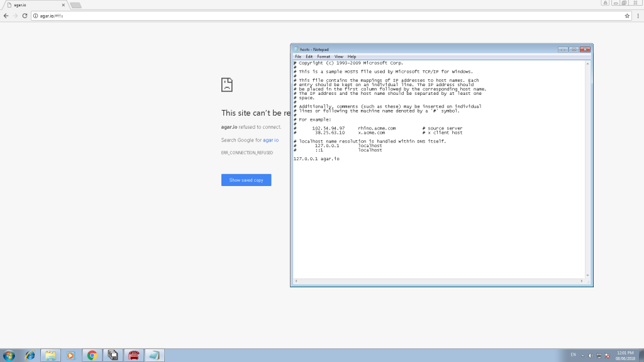Open Notepad File menu
Viewport: 644px width, 362px height.
297,57
